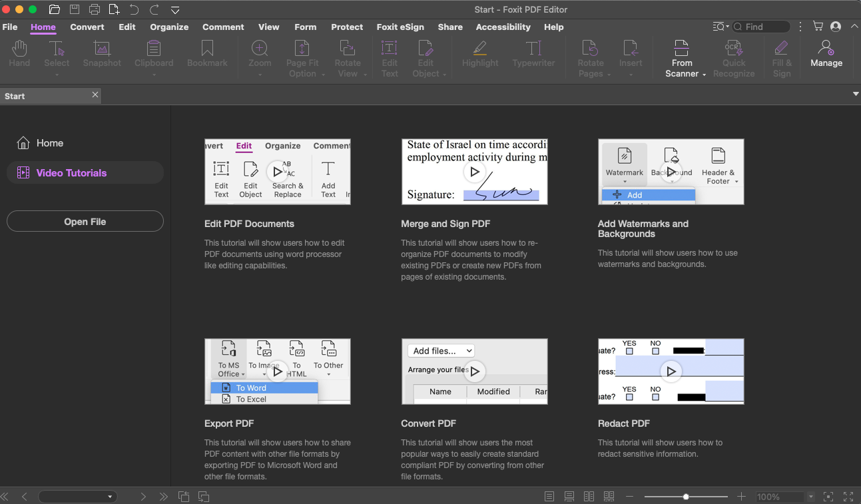Click the shopping cart icon

pyautogui.click(x=818, y=27)
